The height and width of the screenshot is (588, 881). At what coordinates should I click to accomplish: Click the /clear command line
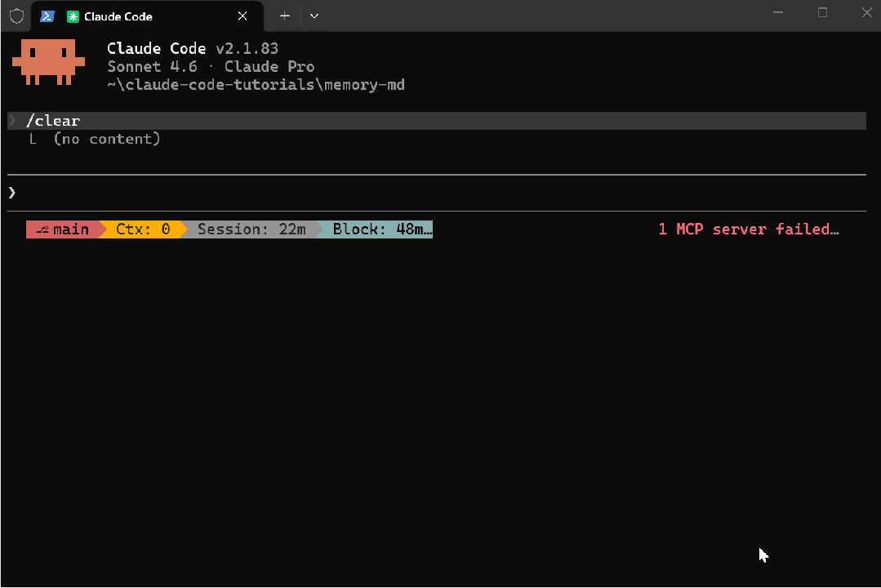click(x=53, y=121)
